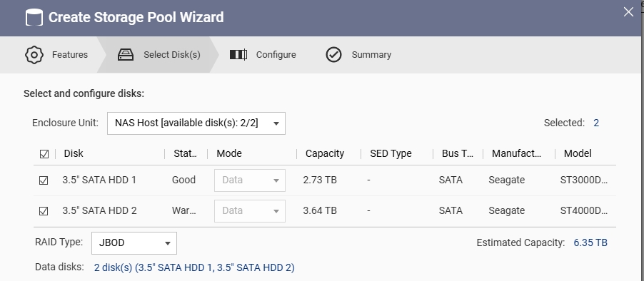Image resolution: width=644 pixels, height=281 pixels.
Task: Sort by the Capacity column header
Action: (324, 153)
